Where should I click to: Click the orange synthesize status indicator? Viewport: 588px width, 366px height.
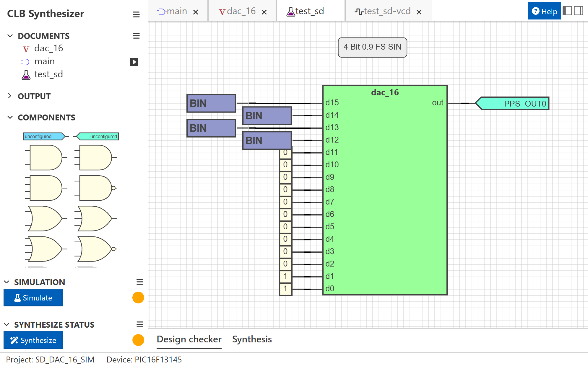click(x=138, y=340)
